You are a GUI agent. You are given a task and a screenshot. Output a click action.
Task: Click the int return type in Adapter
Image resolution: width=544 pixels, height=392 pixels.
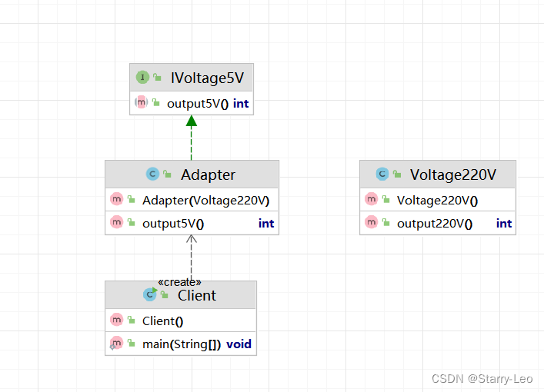[266, 224]
